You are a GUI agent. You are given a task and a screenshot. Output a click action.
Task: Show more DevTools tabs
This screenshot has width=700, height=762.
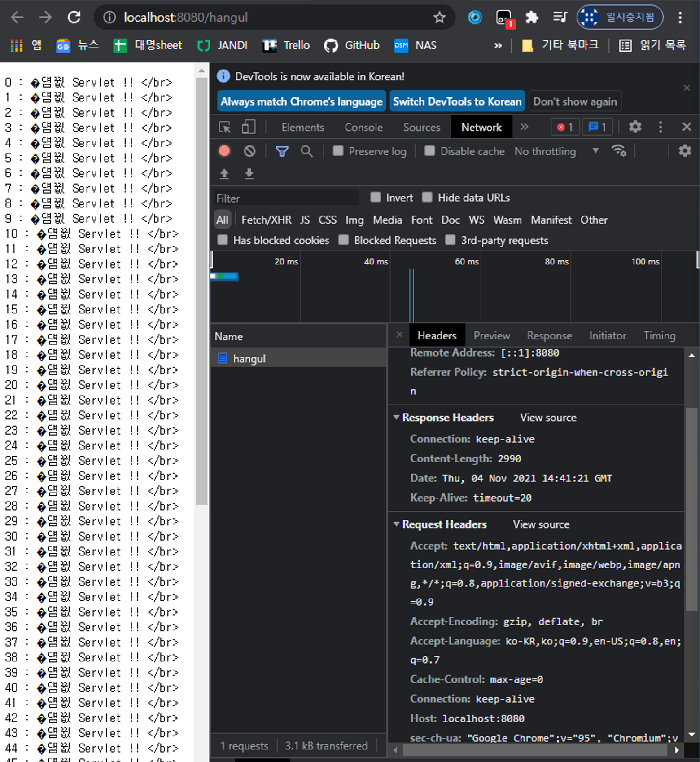click(x=524, y=127)
